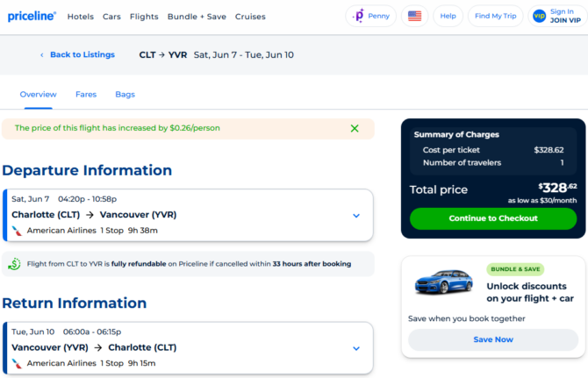Viewport: 588px width, 378px height.
Task: Select the US flag country icon
Action: point(414,16)
